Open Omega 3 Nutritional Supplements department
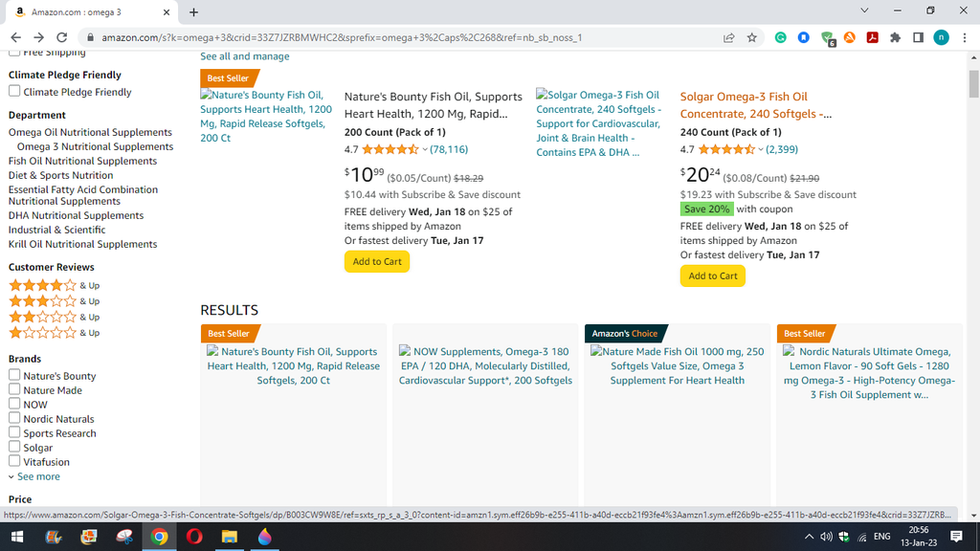Screen dimensions: 980x551 point(95,146)
